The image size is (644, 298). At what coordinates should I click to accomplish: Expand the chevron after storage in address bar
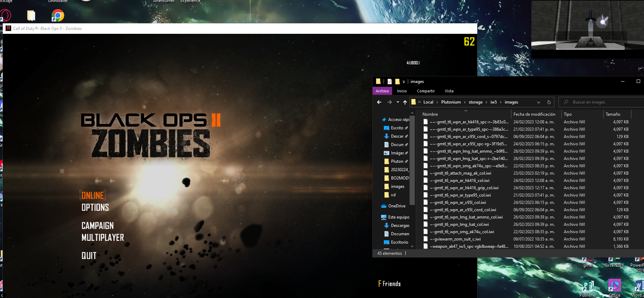[486, 102]
